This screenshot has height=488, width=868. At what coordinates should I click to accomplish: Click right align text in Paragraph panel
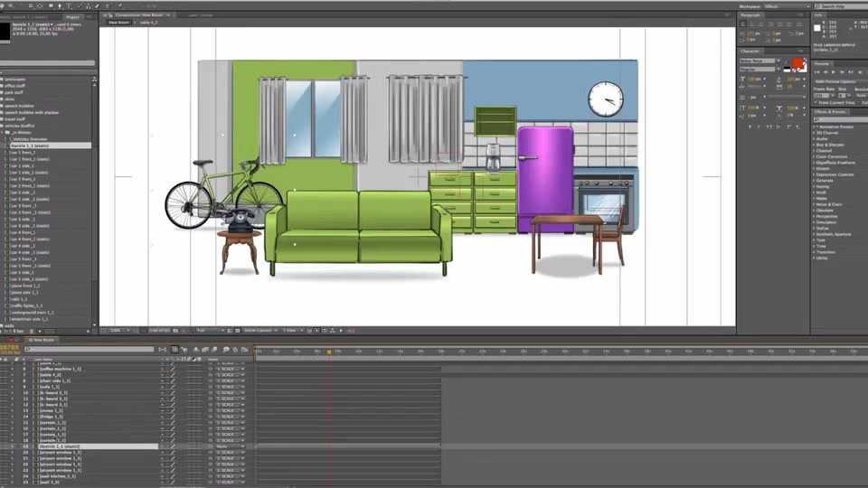[x=760, y=23]
